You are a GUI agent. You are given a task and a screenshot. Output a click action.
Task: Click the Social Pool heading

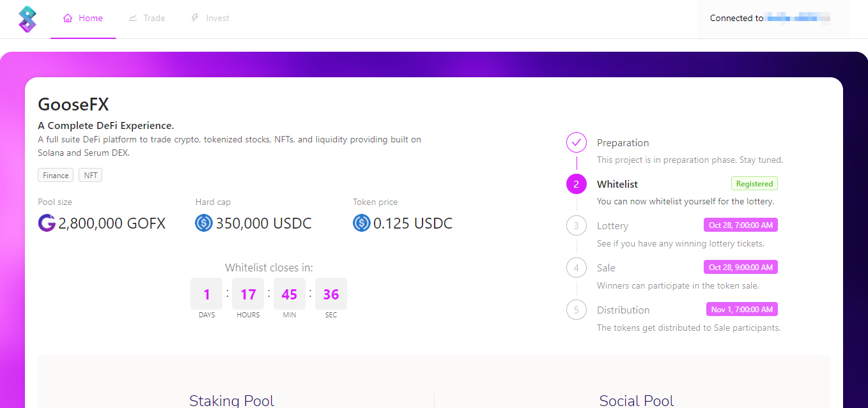pos(637,401)
